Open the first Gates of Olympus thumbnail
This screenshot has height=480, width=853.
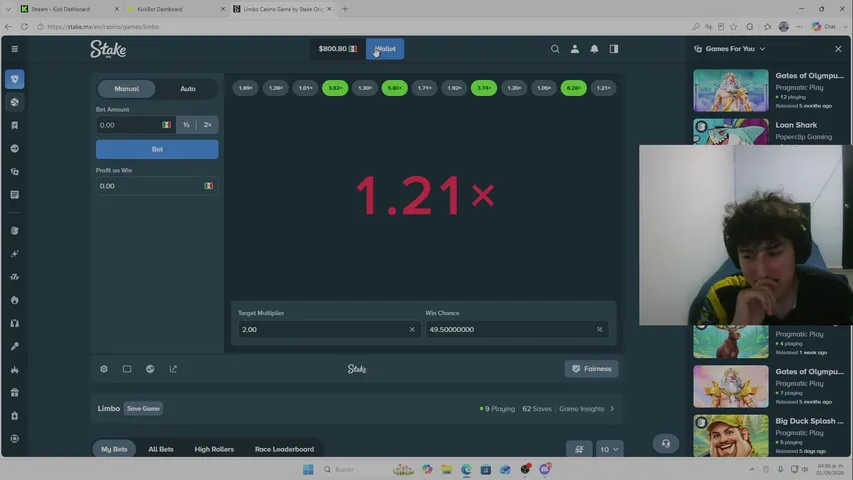point(731,90)
